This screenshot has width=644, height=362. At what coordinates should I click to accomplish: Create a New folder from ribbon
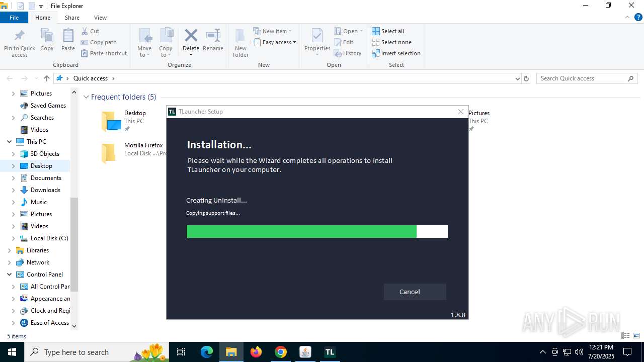pos(240,43)
